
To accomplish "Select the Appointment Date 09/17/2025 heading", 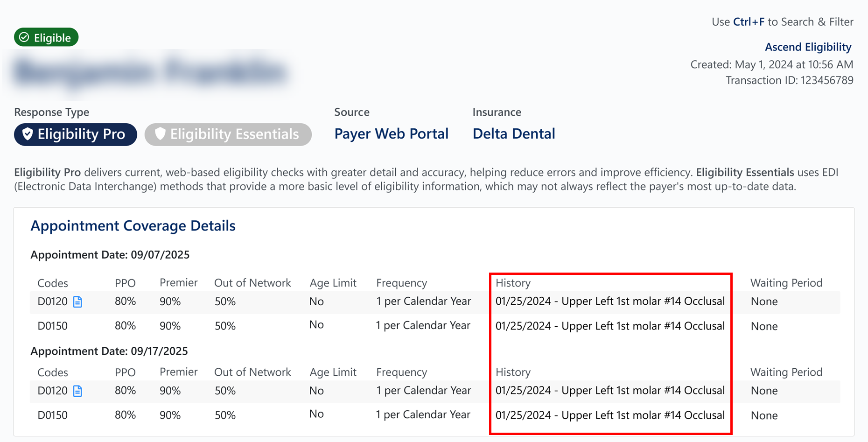I will [x=109, y=351].
